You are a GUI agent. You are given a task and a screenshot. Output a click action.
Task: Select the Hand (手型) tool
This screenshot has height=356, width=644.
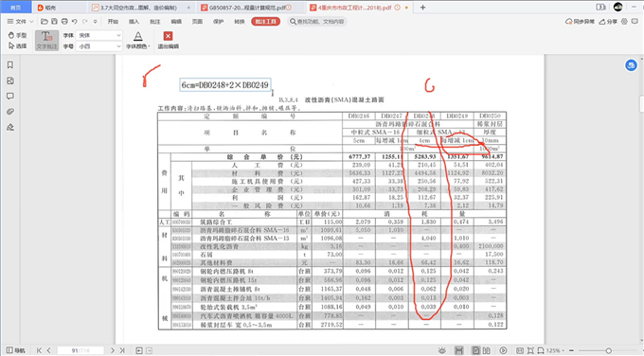(17, 35)
